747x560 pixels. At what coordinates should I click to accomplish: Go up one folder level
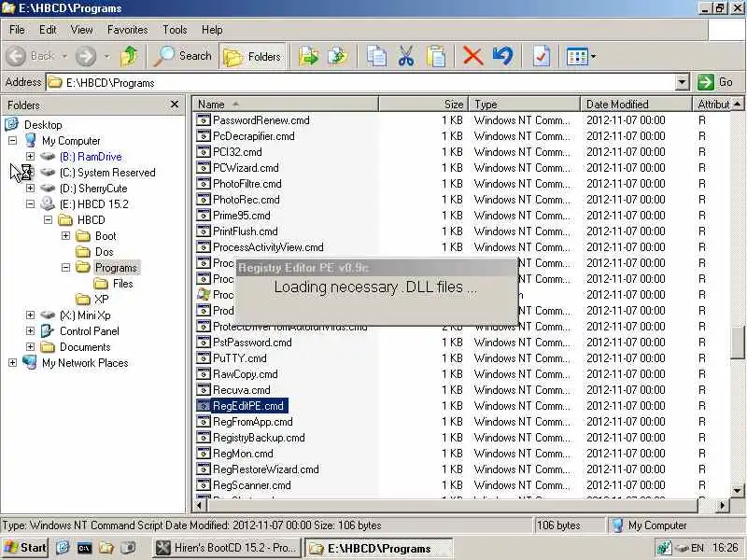[x=129, y=56]
